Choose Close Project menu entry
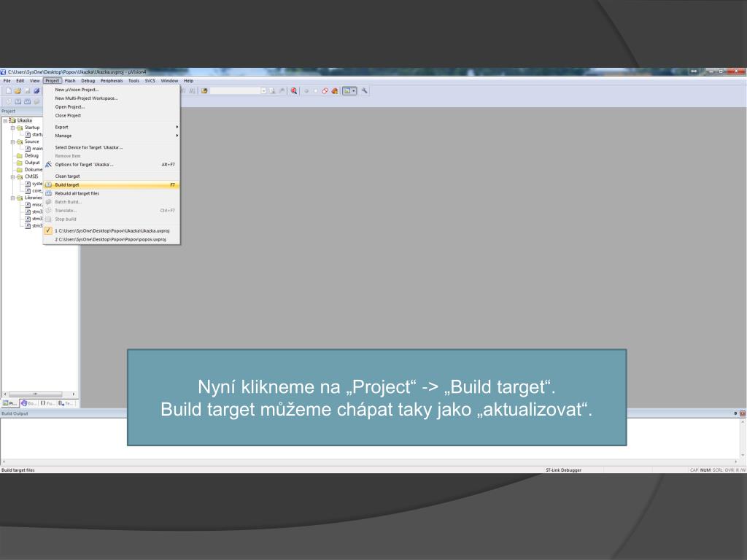The height and width of the screenshot is (560, 747). point(112,115)
